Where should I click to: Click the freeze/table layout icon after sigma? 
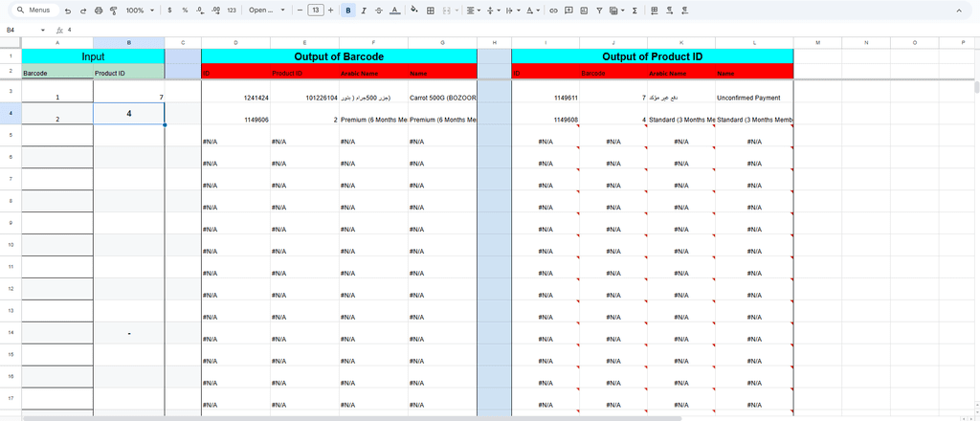(655, 11)
